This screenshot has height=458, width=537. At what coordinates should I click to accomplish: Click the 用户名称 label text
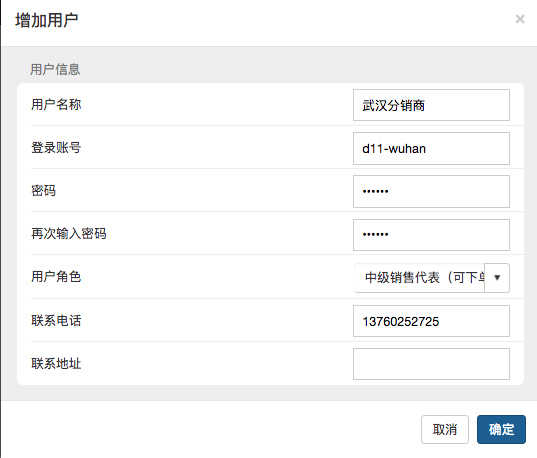pos(56,104)
